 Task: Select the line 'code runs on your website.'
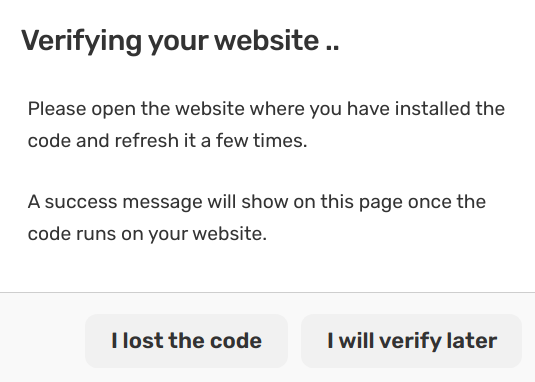click(x=147, y=234)
